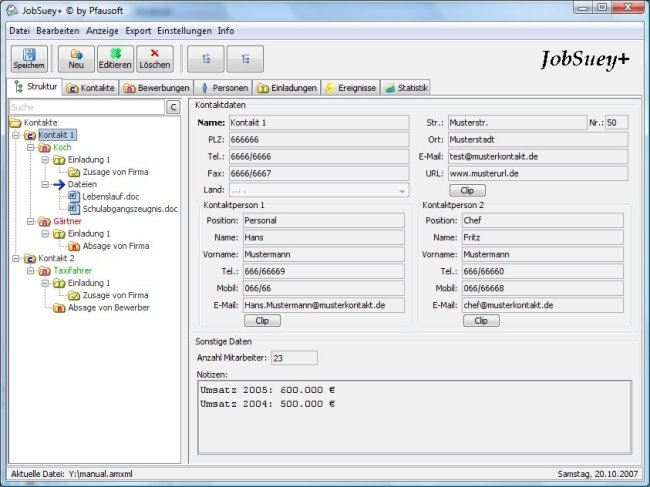Image resolution: width=650 pixels, height=487 pixels.
Task: Open the Statistik tab
Action: coord(405,88)
